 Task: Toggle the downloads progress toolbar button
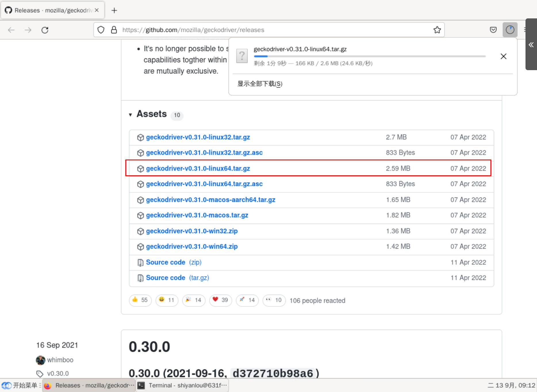(510, 30)
